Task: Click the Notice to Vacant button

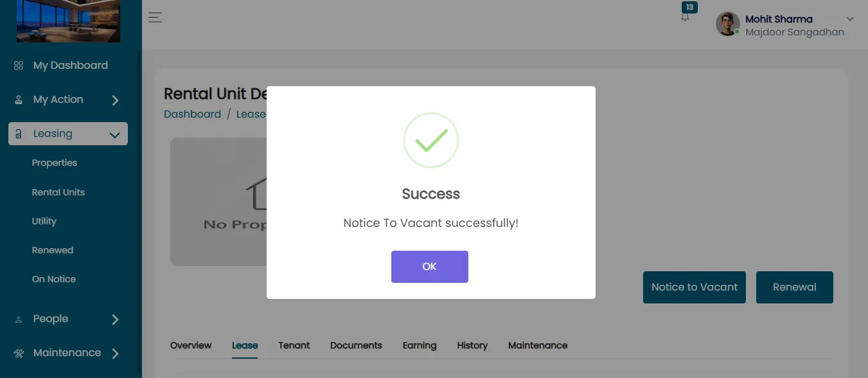Action: [x=695, y=287]
